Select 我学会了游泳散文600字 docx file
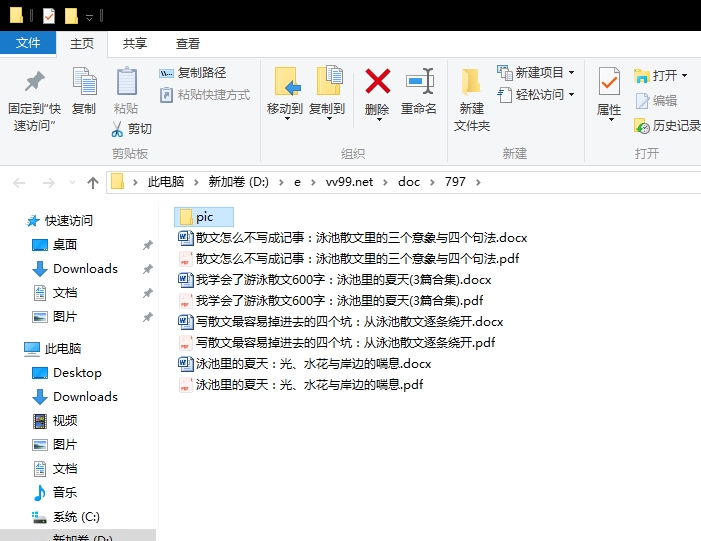This screenshot has height=541, width=701. tap(334, 279)
